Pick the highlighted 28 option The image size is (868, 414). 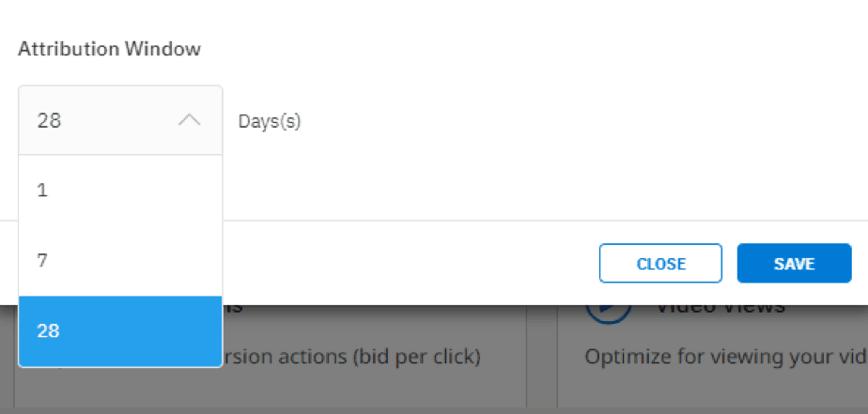[120, 331]
